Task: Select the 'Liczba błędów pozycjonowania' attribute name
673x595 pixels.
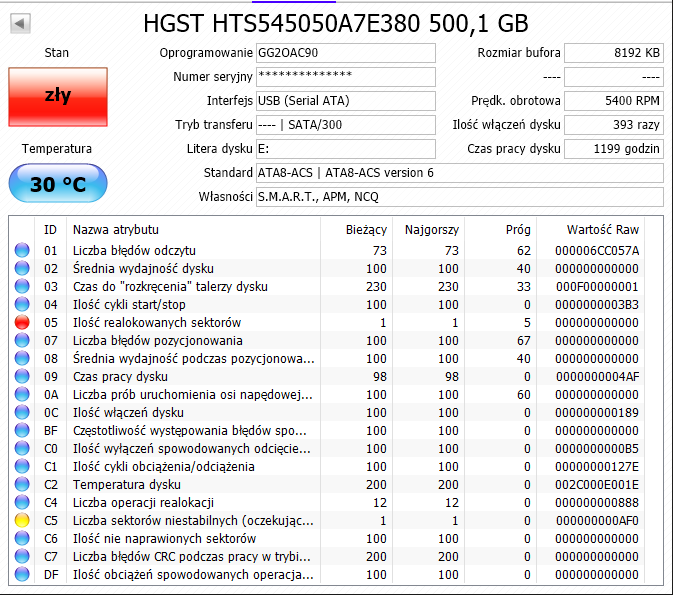Action: click(158, 340)
